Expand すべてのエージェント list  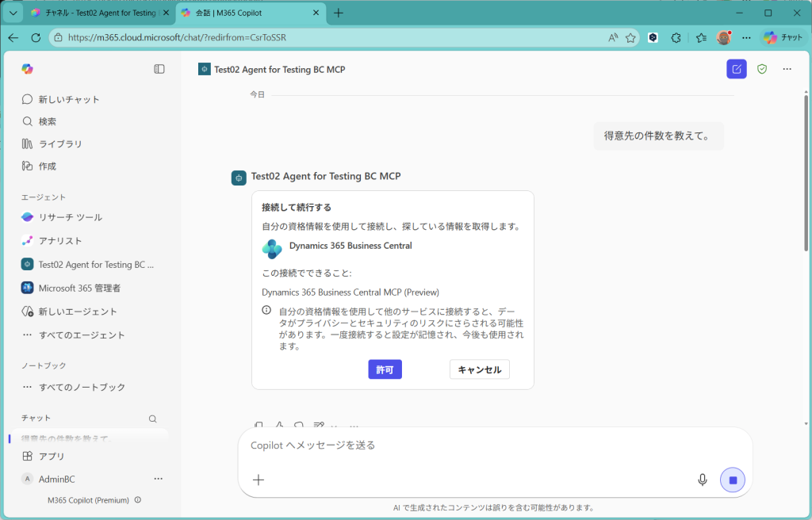[81, 335]
